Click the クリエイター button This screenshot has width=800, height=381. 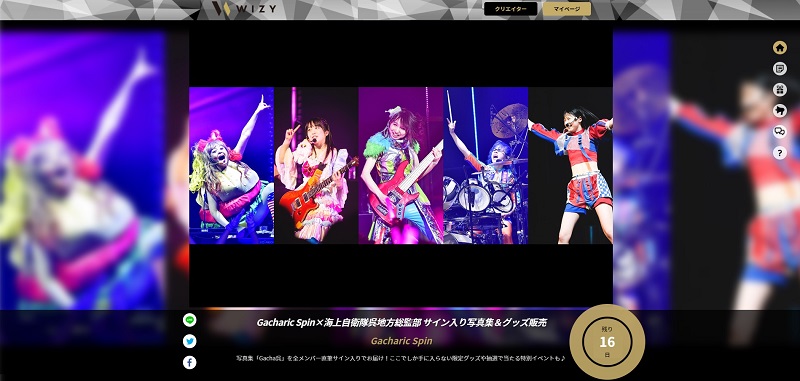click(511, 9)
